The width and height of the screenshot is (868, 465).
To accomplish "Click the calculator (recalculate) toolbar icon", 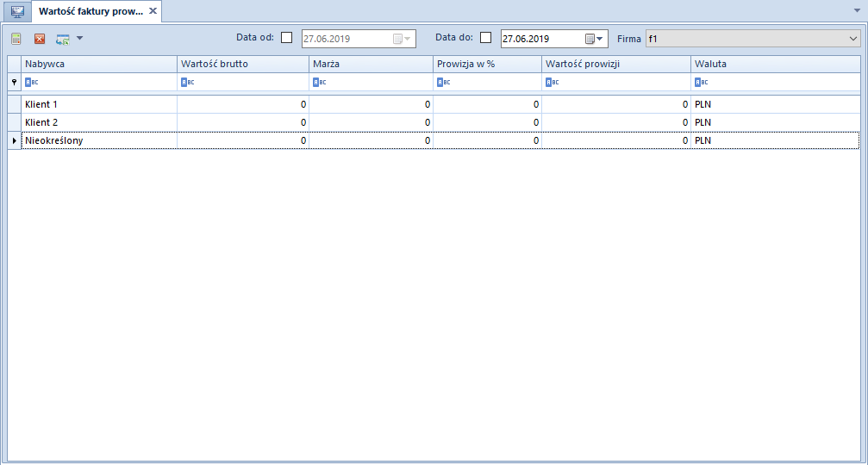I will 16,39.
